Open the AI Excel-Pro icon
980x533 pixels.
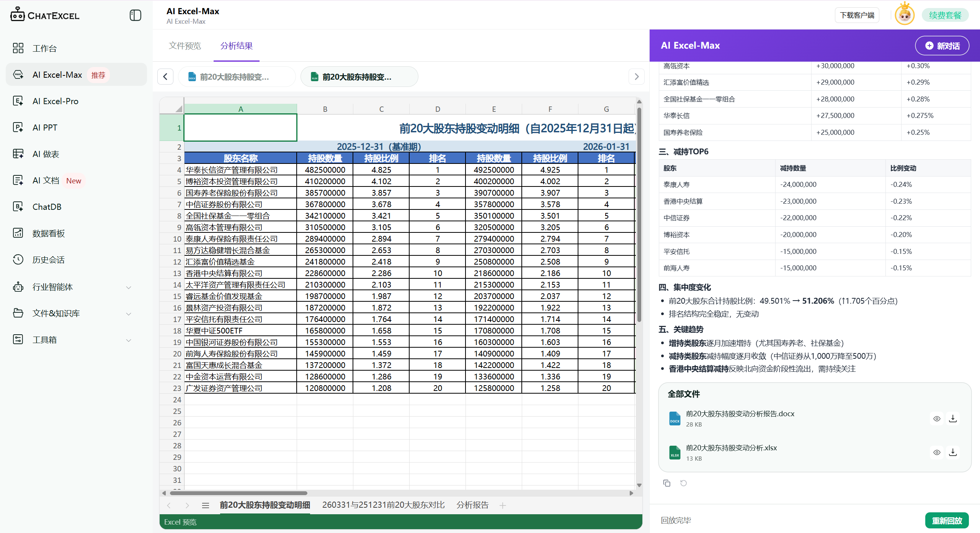[x=18, y=101]
